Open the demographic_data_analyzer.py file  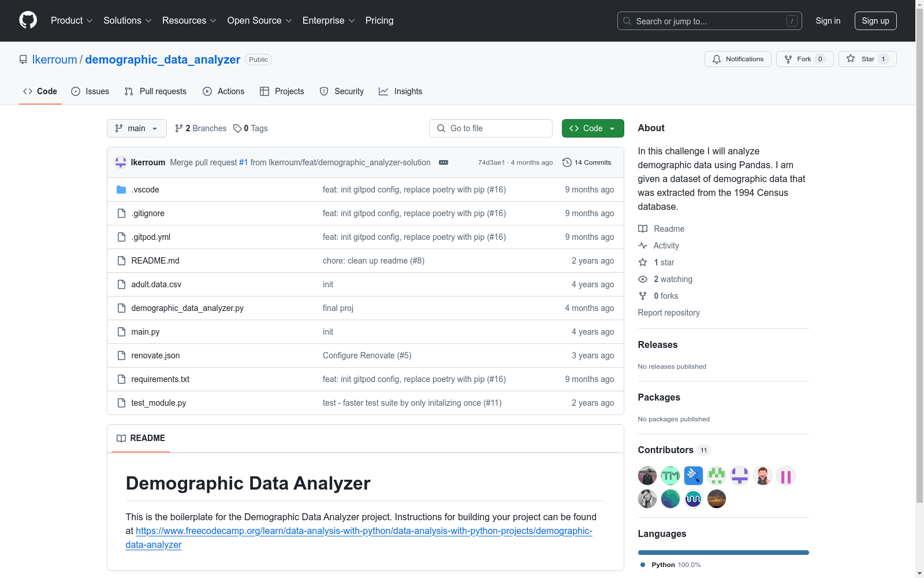(x=187, y=308)
